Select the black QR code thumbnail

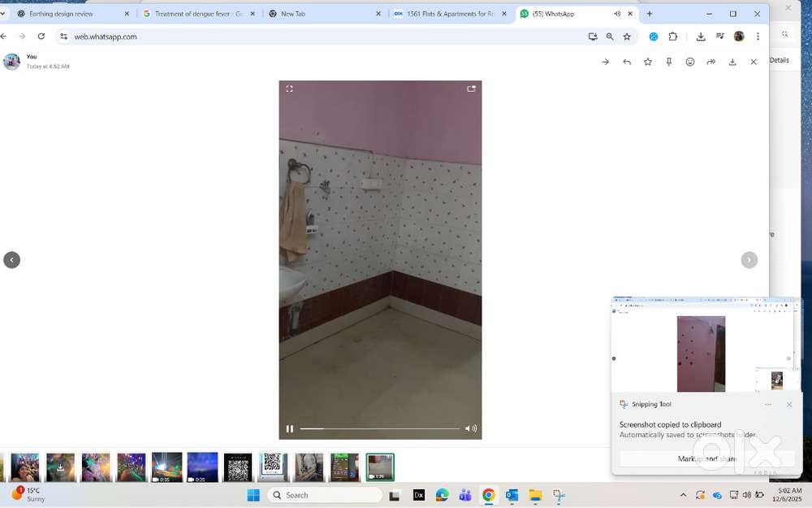[238, 467]
